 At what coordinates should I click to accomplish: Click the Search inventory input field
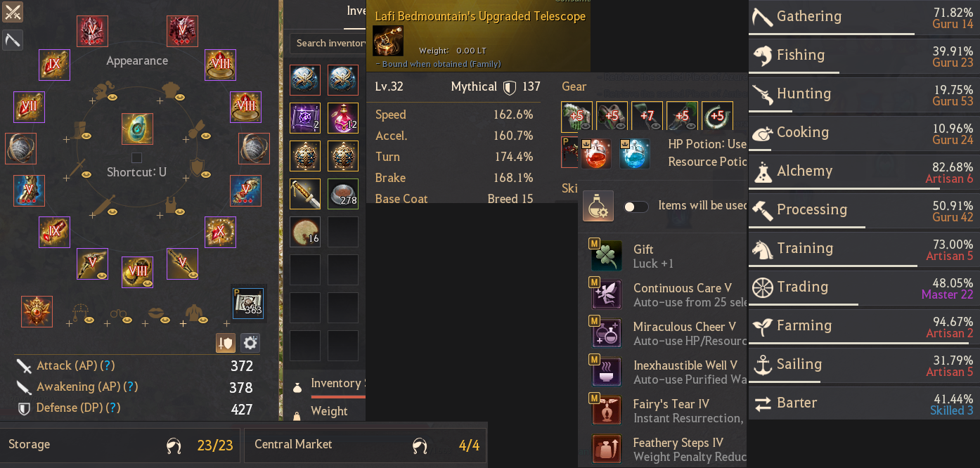click(328, 44)
